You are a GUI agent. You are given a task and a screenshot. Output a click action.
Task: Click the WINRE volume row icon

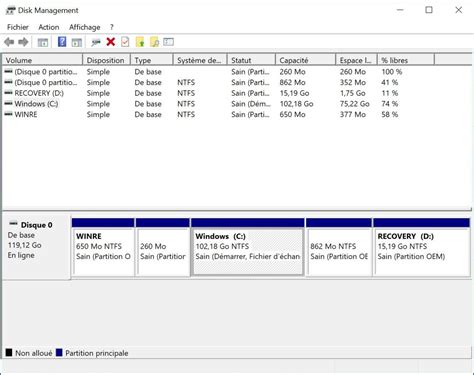click(x=9, y=114)
